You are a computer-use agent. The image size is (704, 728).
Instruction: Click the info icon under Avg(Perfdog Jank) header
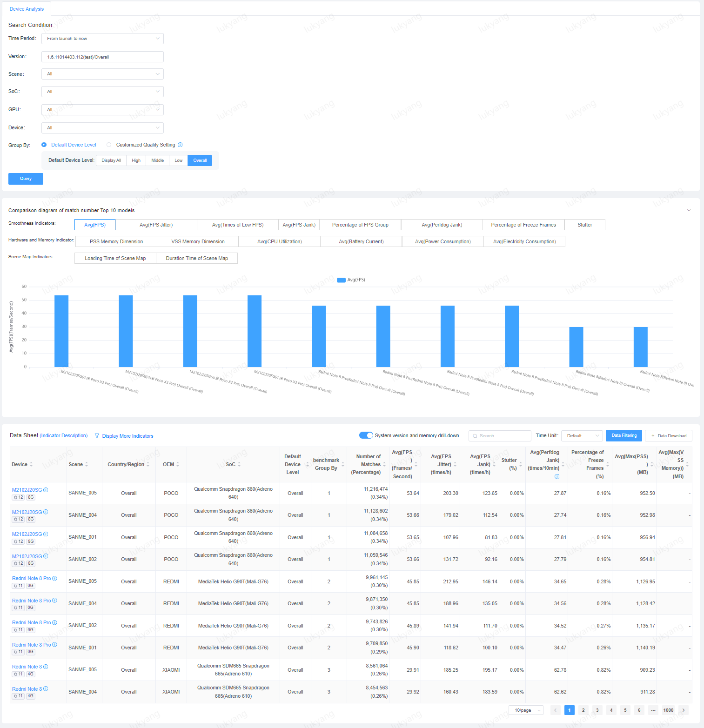click(557, 476)
